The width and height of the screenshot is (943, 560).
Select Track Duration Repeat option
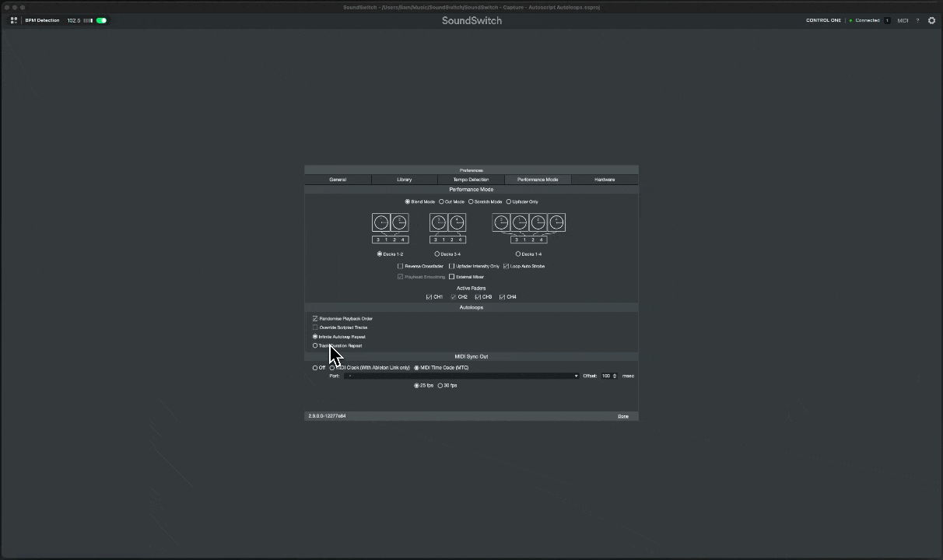coord(315,345)
